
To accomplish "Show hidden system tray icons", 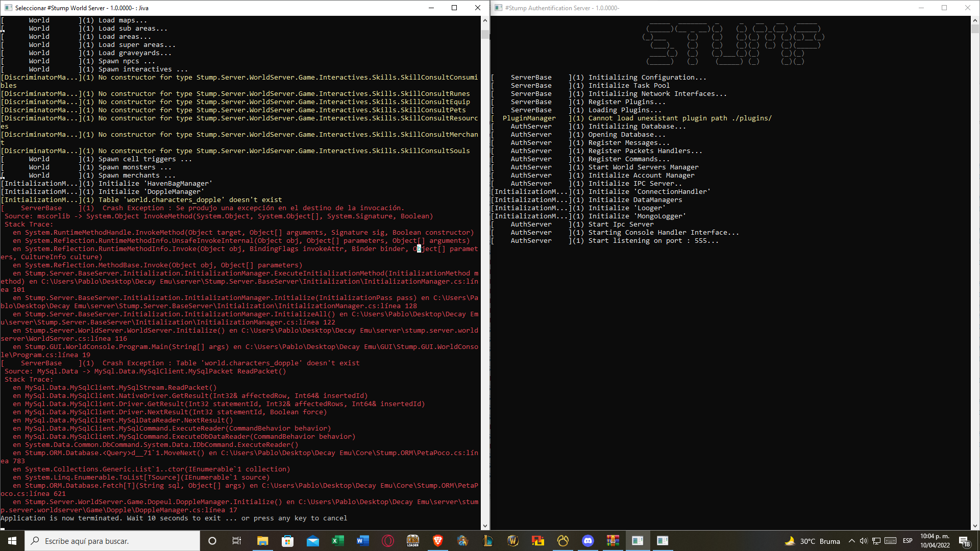I will [x=851, y=541].
